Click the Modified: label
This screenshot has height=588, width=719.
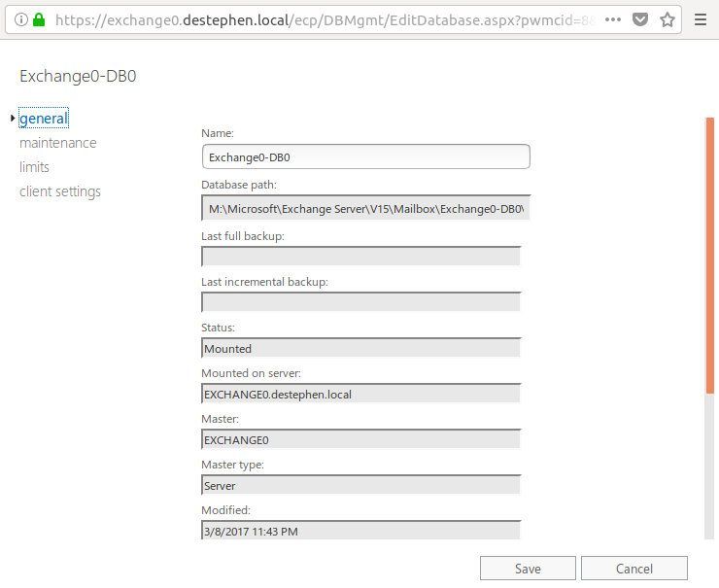point(225,510)
